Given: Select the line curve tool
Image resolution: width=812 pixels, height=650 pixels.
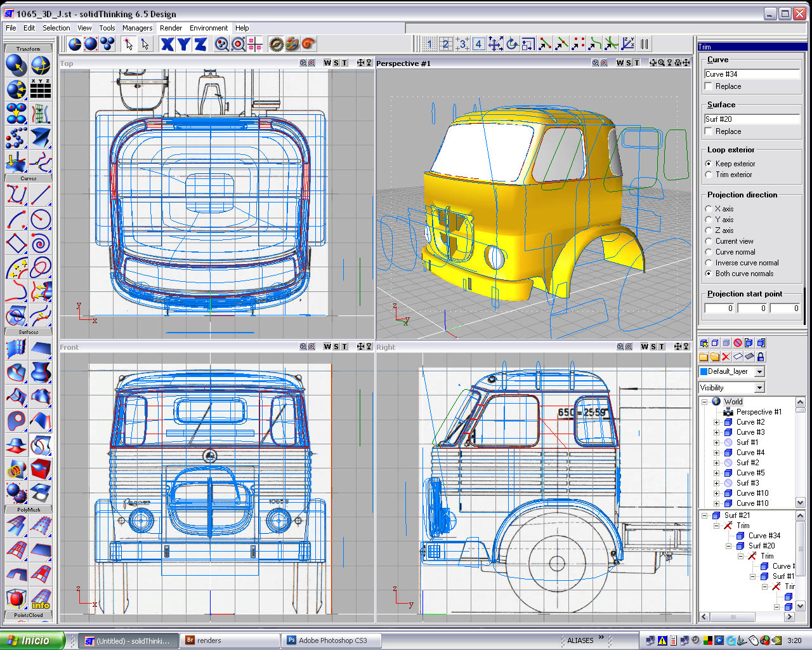Looking at the screenshot, I should [41, 195].
